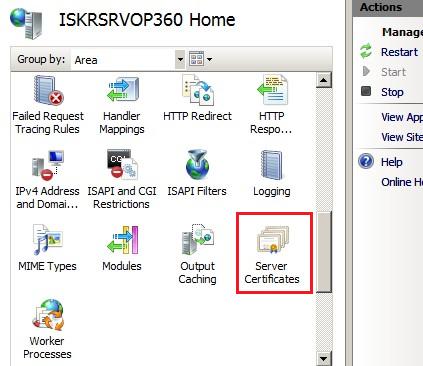This screenshot has height=366, width=423.
Task: Click the blue Help question mark icon
Action: tap(366, 162)
